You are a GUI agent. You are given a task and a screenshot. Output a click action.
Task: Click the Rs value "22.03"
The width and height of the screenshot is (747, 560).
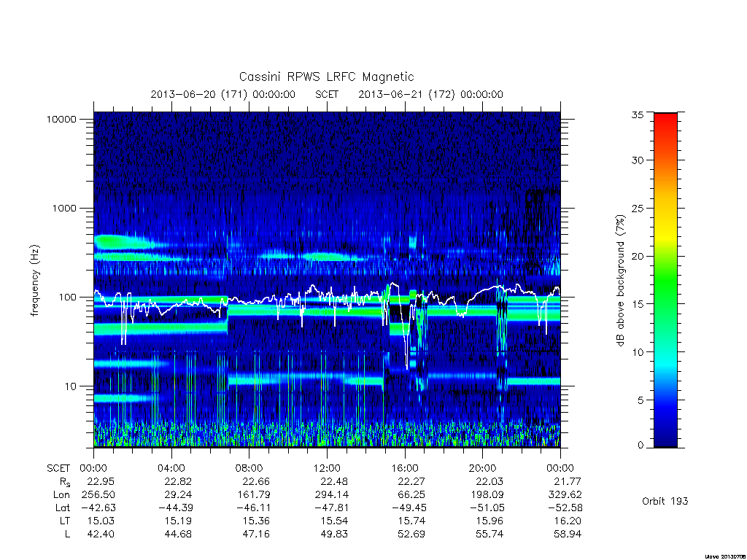click(489, 481)
